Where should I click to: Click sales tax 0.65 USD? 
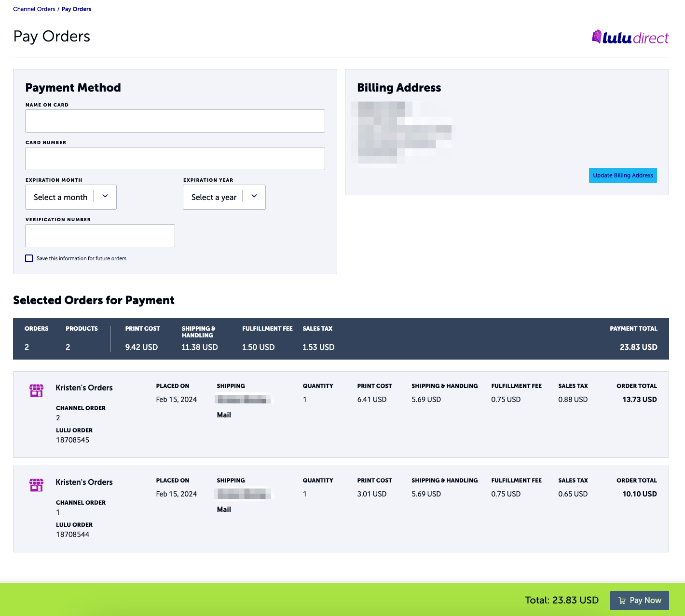coord(573,494)
